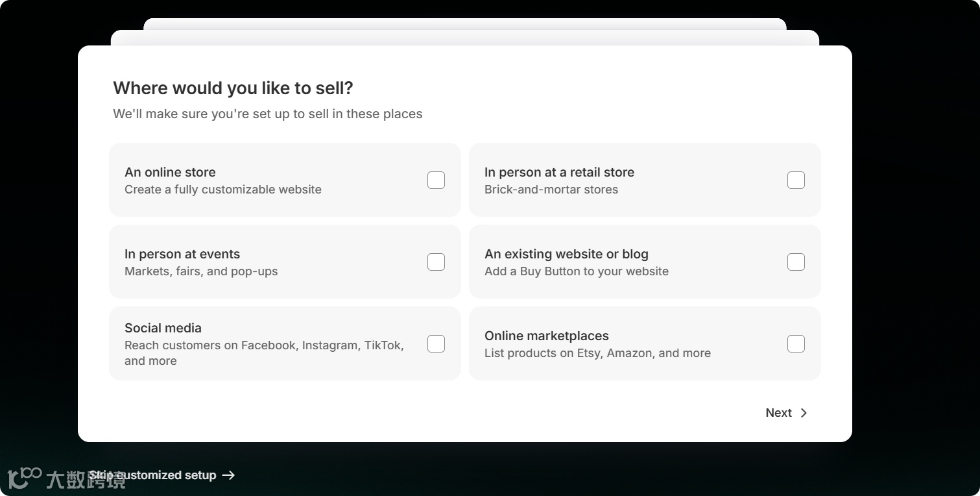The width and height of the screenshot is (980, 496).
Task: Select the Online marketplaces checkbox
Action: 796,343
